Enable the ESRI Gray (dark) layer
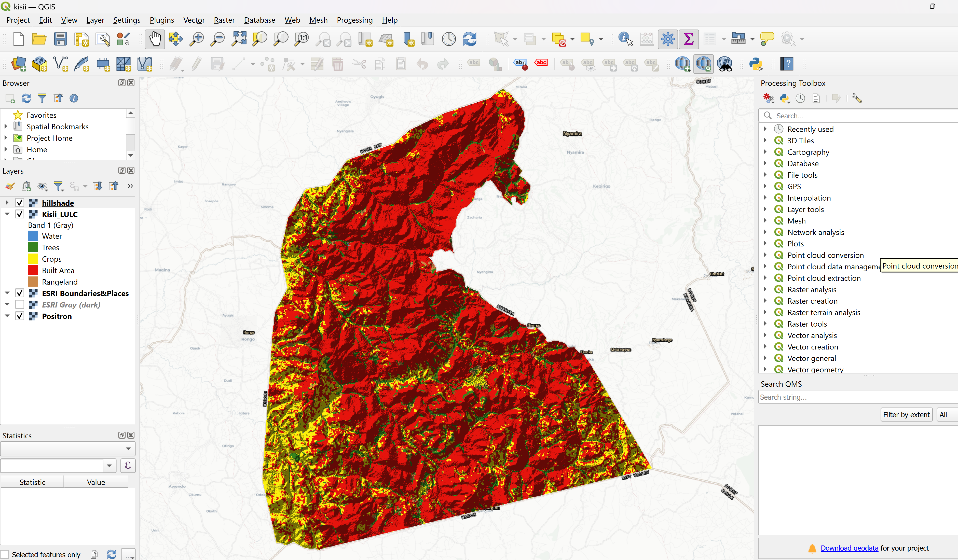This screenshot has height=560, width=958. [20, 305]
